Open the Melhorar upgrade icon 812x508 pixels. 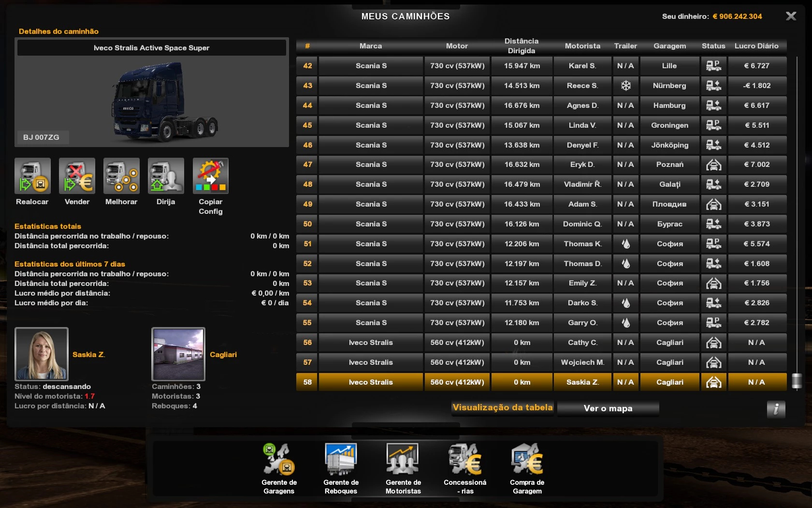(x=121, y=176)
